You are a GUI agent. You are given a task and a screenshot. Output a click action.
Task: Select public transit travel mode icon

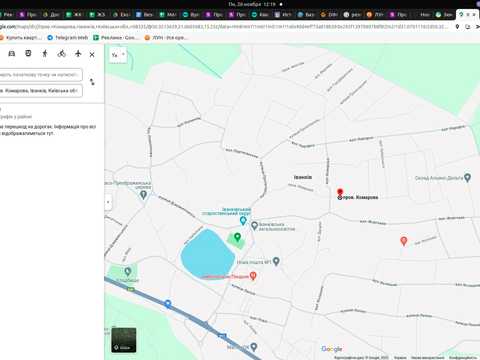pos(28,53)
